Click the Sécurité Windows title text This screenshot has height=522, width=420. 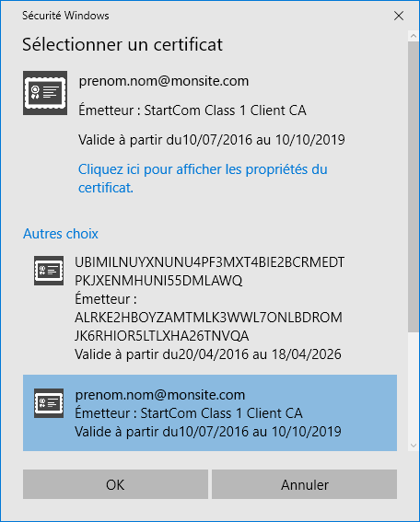[x=65, y=16]
